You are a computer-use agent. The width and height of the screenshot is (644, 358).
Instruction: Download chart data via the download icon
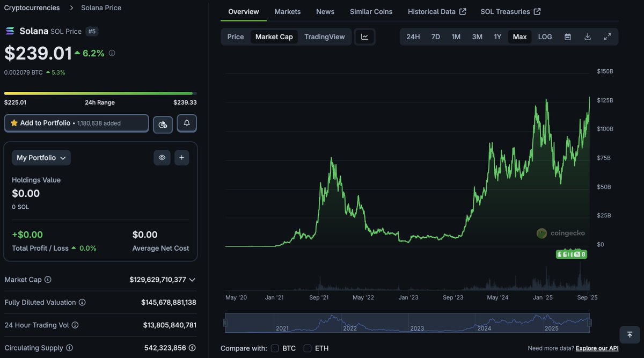coord(587,36)
